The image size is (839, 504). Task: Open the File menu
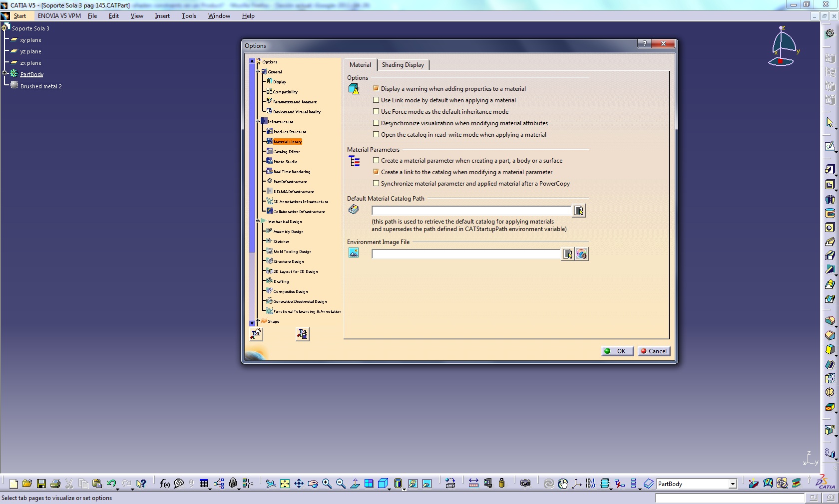tap(92, 16)
